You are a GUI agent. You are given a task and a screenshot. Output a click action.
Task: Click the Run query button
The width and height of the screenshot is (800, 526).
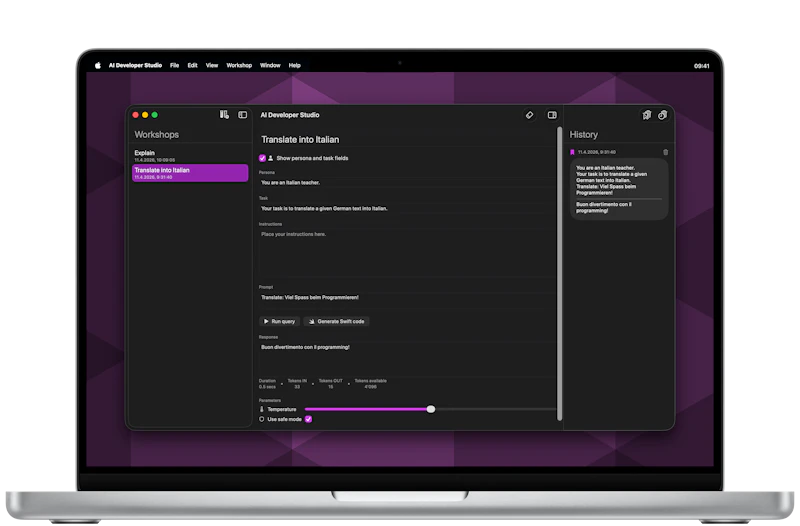pos(279,321)
